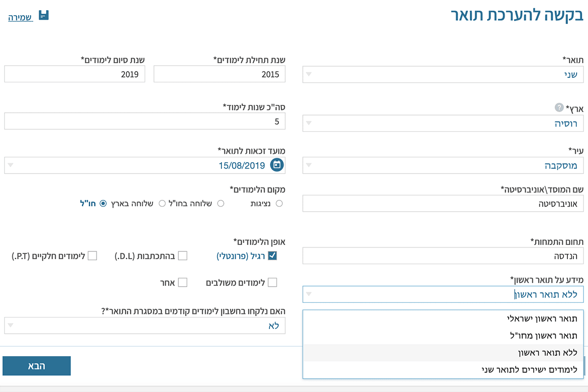Enable the לימודים משולבים checkbox

[272, 282]
